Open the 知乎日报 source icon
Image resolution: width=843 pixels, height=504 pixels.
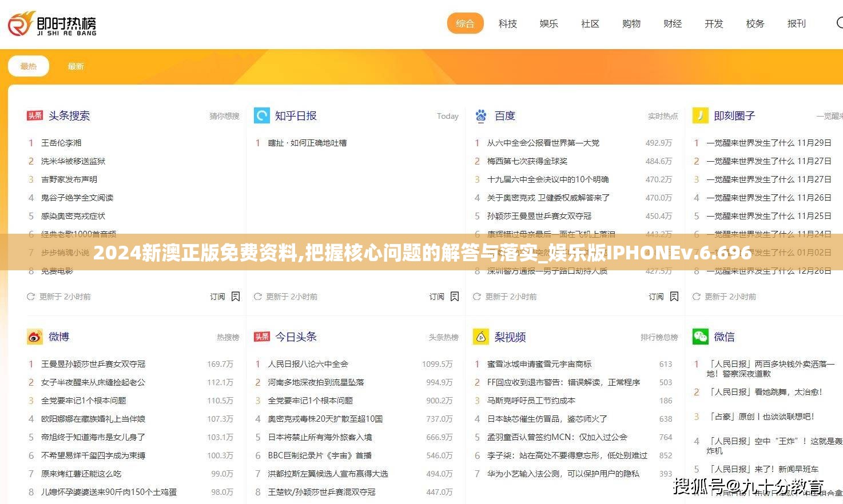[x=261, y=115]
